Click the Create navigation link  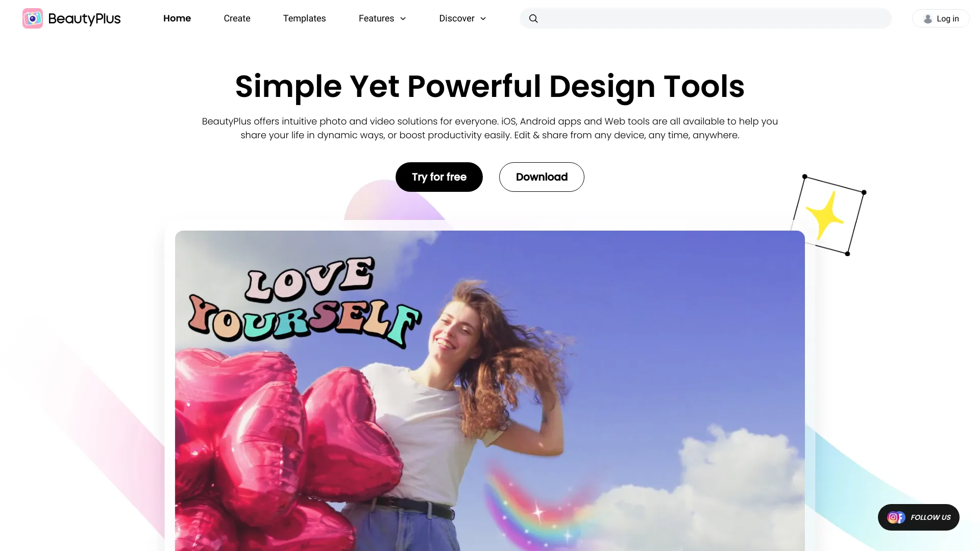click(x=237, y=18)
